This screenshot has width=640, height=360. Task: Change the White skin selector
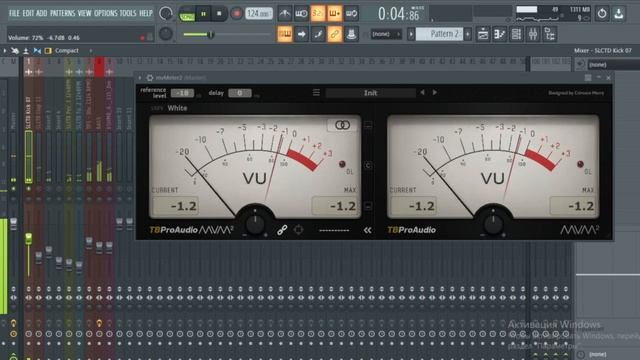click(177, 108)
